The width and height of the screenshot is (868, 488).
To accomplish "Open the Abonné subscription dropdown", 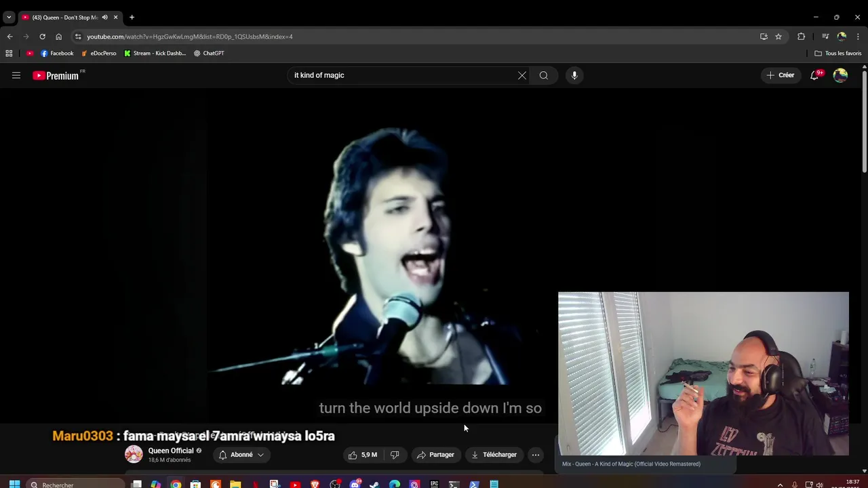I will (x=241, y=455).
